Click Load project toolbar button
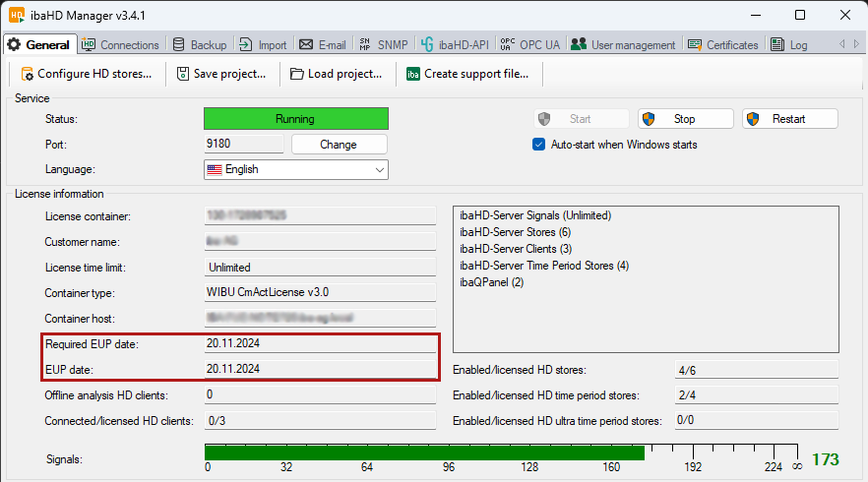The width and height of the screenshot is (868, 482). (x=337, y=74)
